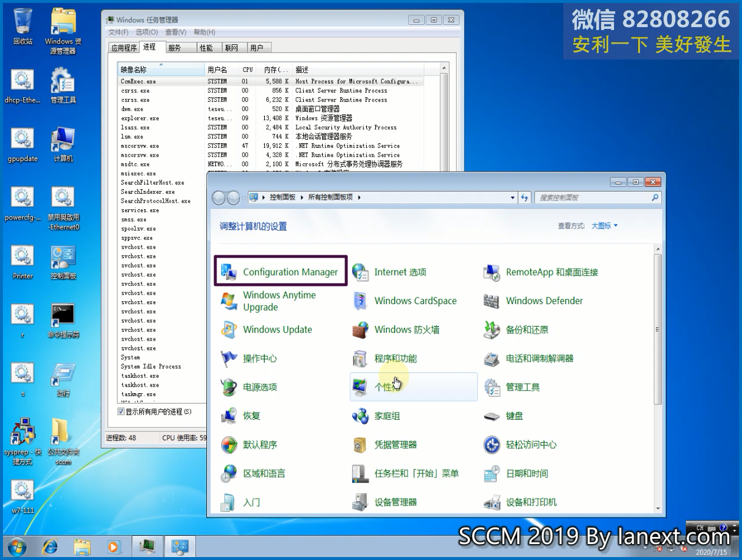Expand the 大图标 view mode dropdown
742x560 pixels.
pos(605,226)
